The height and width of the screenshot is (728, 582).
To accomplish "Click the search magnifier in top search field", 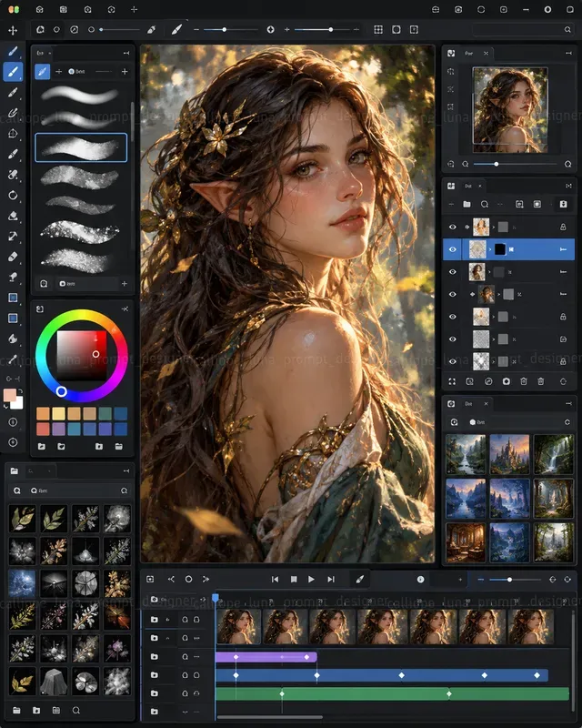I will tap(567, 30).
